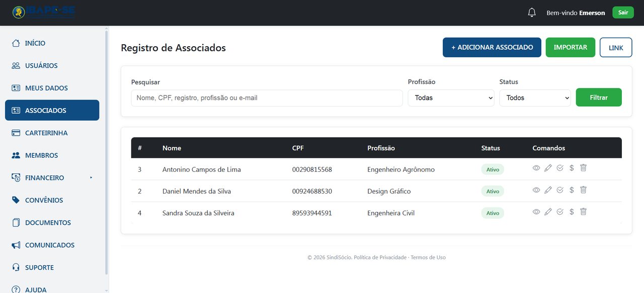Click CPF 00924688530
644x293 pixels.
click(x=312, y=191)
